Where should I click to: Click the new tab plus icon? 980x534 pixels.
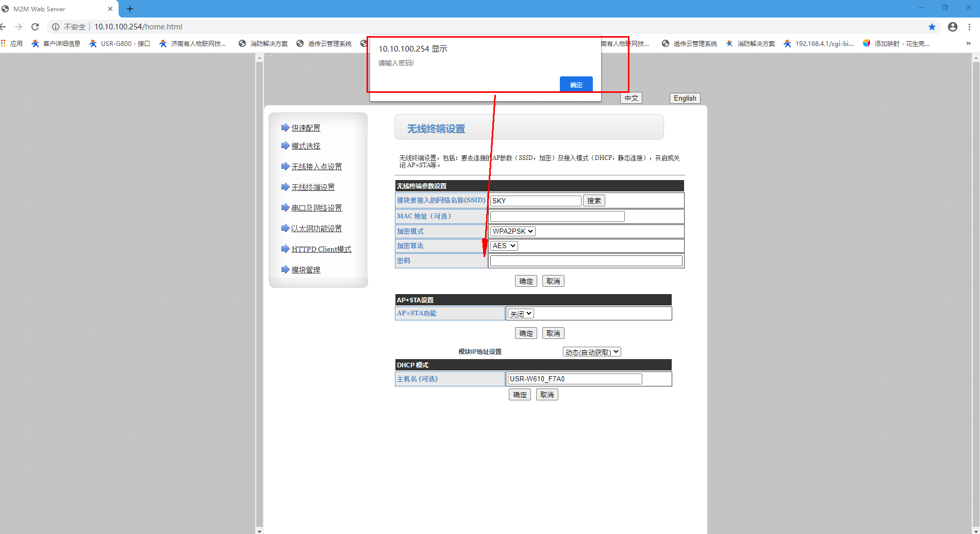point(130,9)
